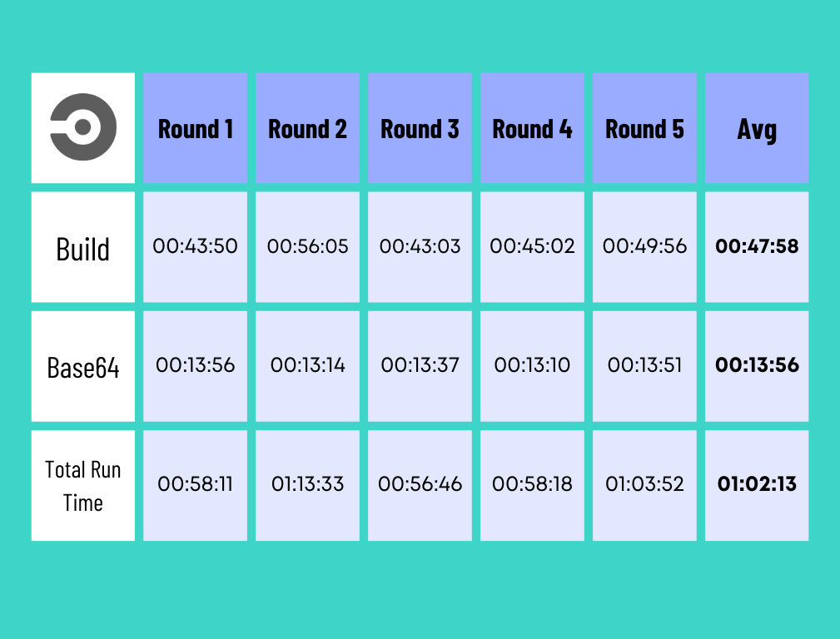840x639 pixels.
Task: Click the Round 3 column header
Action: (x=420, y=129)
